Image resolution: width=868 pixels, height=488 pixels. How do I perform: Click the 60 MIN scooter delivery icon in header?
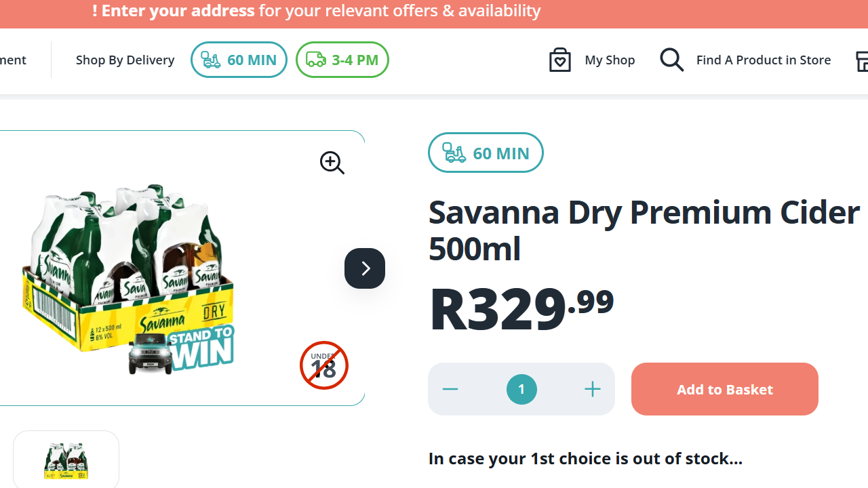pyautogui.click(x=210, y=60)
